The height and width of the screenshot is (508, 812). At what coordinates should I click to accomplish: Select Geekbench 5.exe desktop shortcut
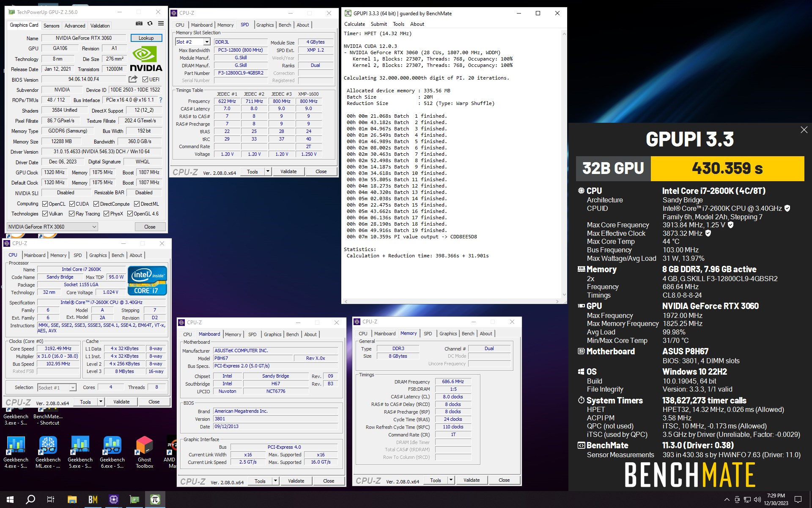(80, 452)
